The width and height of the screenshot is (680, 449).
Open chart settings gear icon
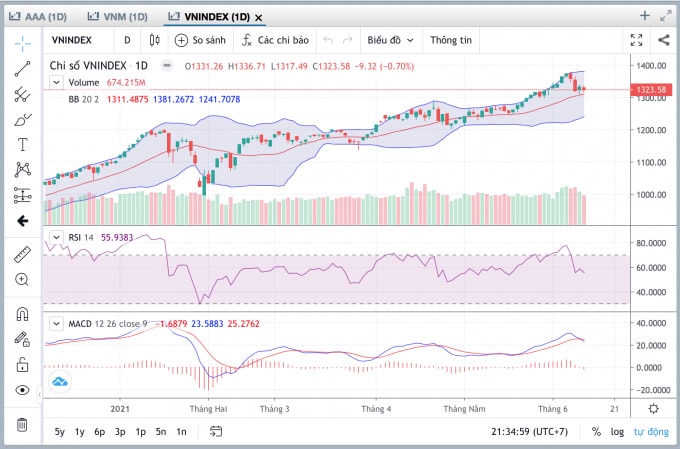(x=654, y=409)
